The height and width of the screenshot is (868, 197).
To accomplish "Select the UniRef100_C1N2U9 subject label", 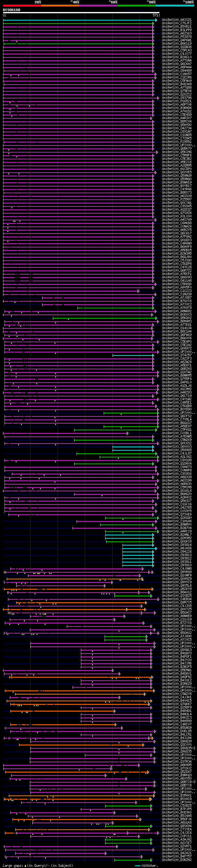I will (x=177, y=294).
